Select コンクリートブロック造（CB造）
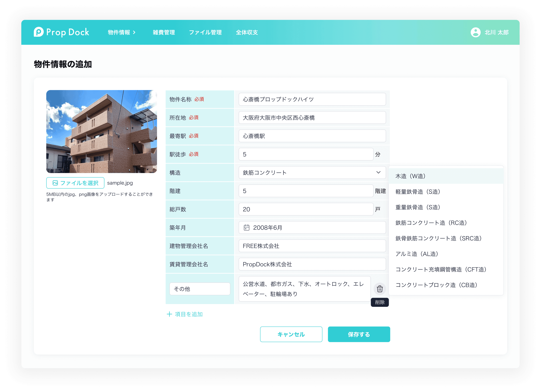 446,285
